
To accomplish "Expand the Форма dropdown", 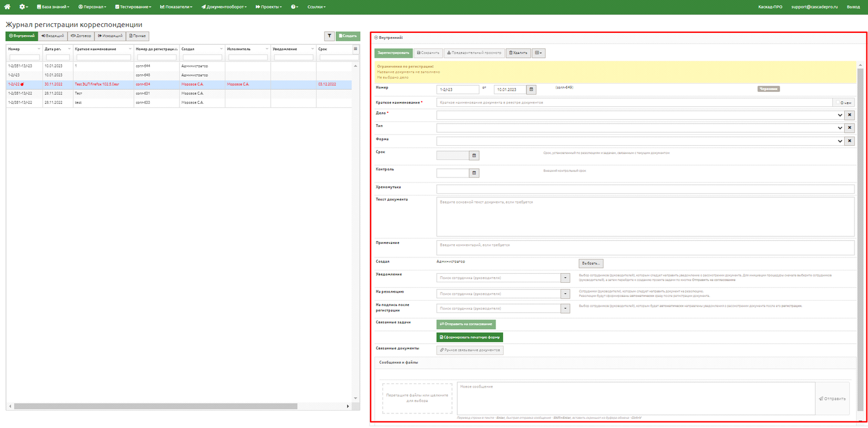I will 839,141.
